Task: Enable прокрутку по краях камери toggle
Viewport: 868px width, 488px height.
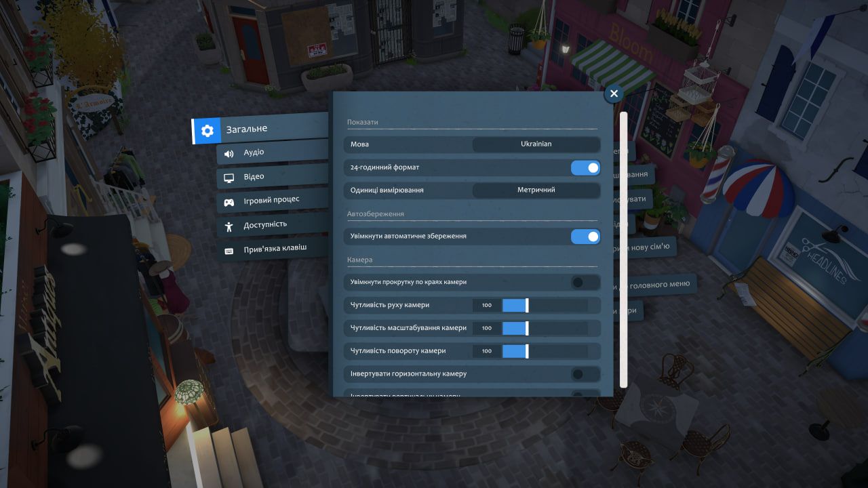Action: click(x=585, y=282)
